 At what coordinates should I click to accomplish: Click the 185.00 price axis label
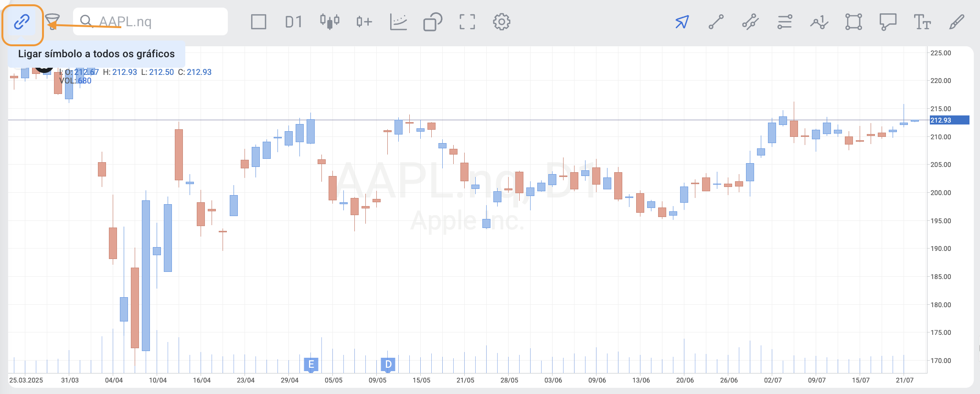(x=941, y=277)
